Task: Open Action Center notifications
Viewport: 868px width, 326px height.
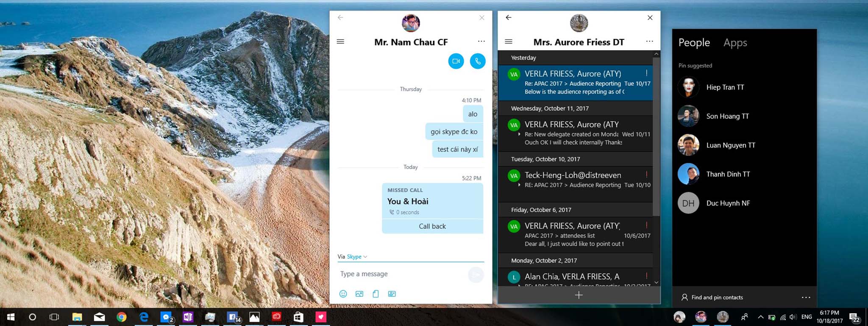Action: (x=854, y=318)
